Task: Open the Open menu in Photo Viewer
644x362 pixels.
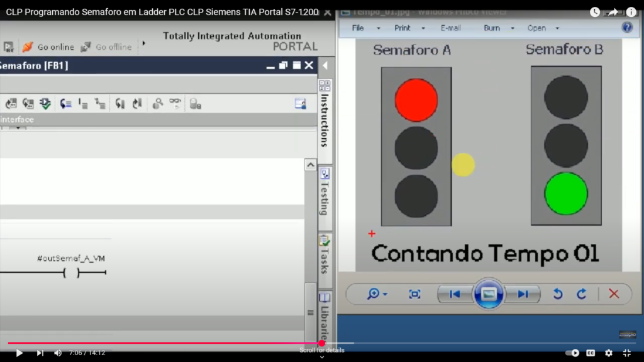Action: click(x=536, y=28)
